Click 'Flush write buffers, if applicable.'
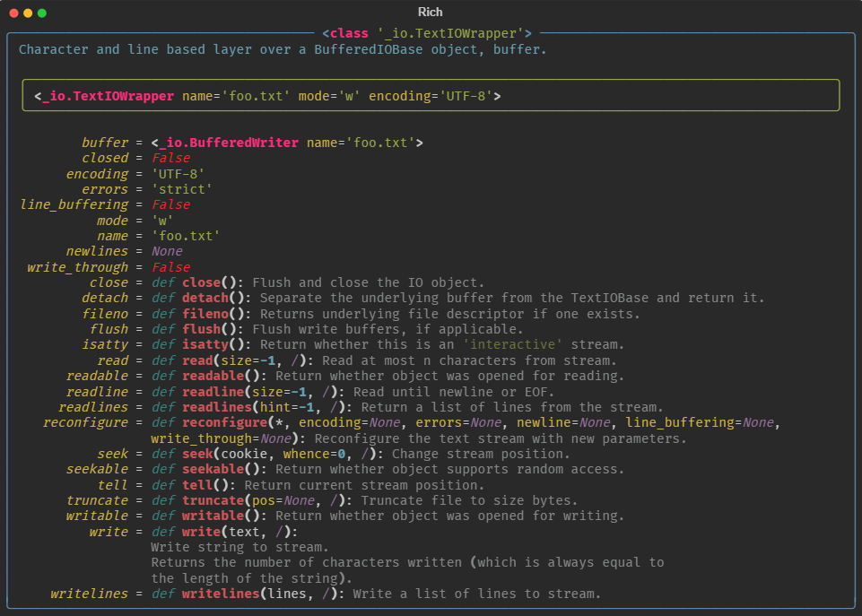This screenshot has height=616, width=862. [387, 330]
